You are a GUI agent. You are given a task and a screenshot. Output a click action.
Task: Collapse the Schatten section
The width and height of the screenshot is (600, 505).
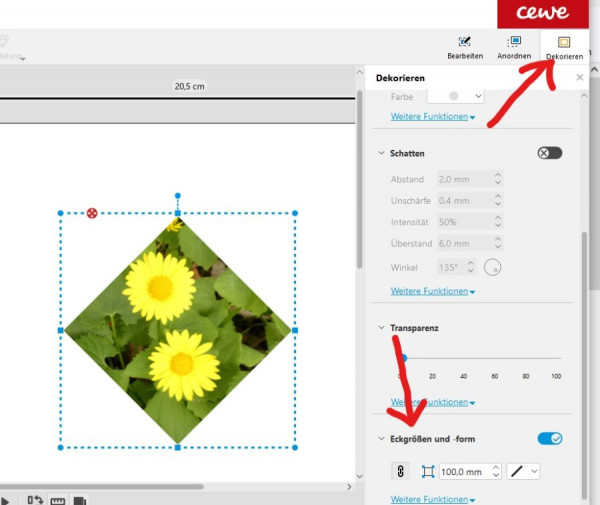(381, 153)
